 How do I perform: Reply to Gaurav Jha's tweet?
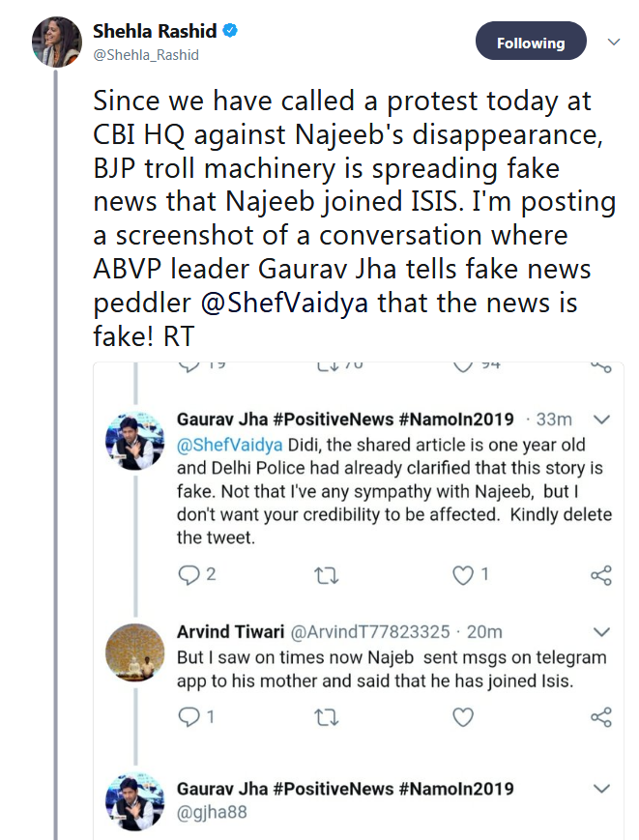click(189, 574)
